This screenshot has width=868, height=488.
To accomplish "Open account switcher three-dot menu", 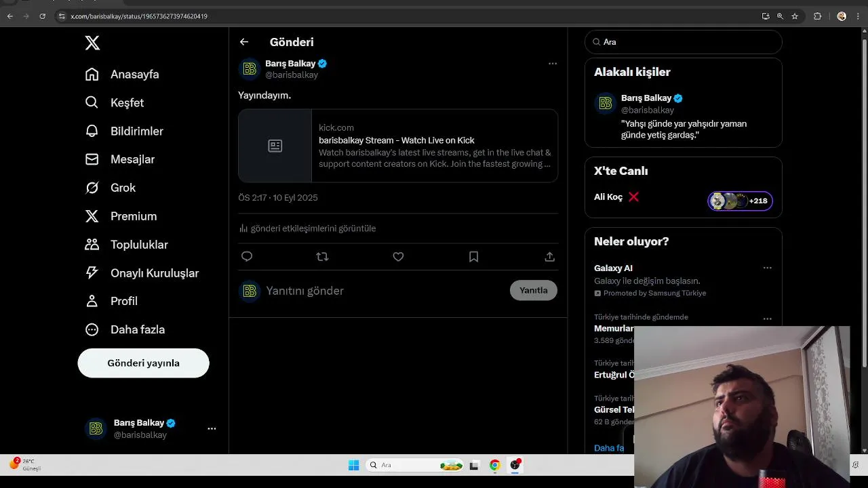I will 212,428.
